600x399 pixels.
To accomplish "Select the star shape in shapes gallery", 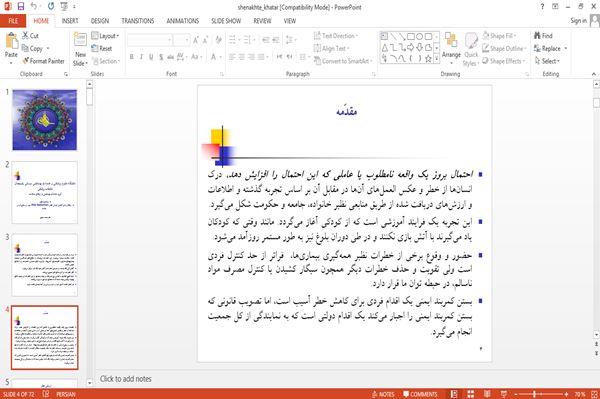I will point(428,59).
